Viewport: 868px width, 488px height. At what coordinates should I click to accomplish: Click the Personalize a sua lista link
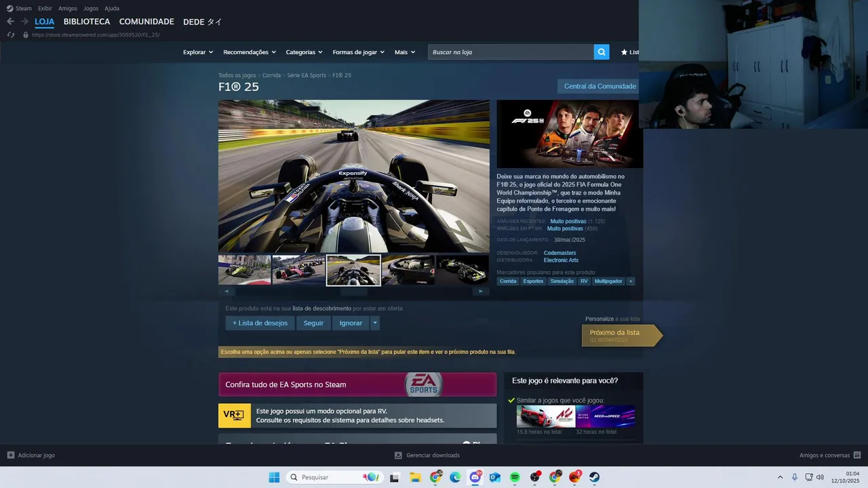612,319
